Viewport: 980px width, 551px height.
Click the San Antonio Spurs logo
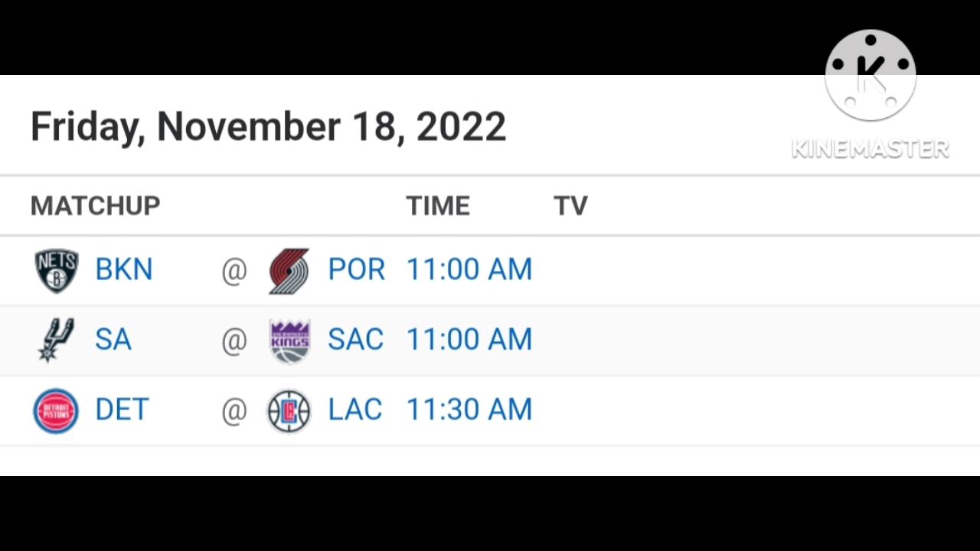[56, 340]
